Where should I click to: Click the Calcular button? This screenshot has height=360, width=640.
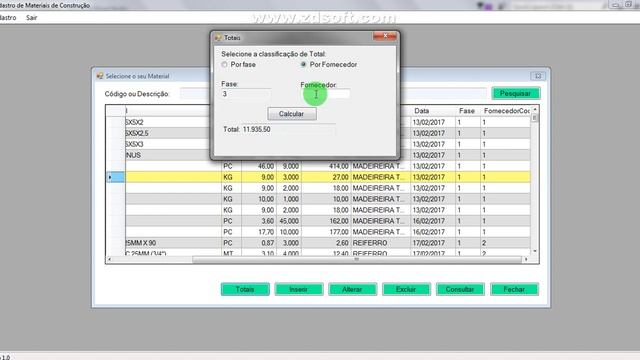(x=292, y=114)
